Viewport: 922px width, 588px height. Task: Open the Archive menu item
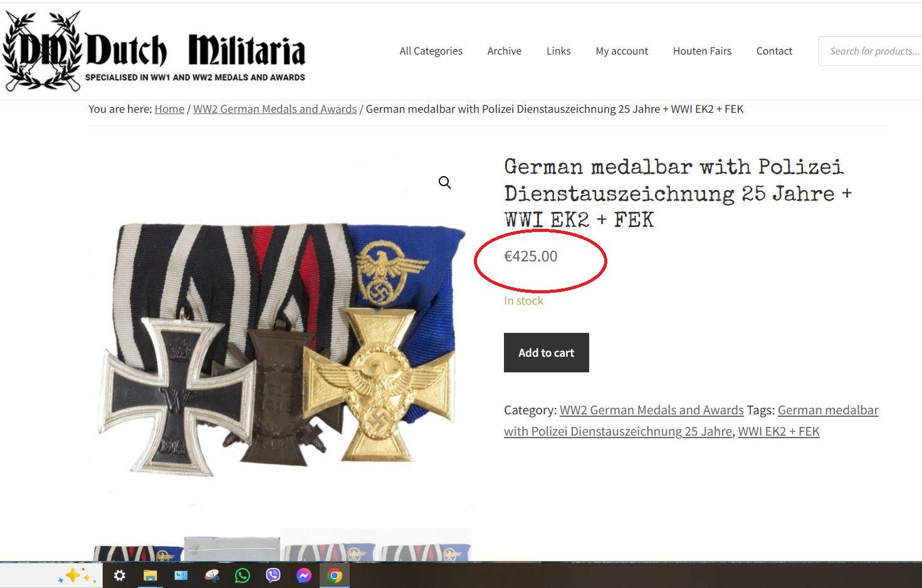coord(505,51)
